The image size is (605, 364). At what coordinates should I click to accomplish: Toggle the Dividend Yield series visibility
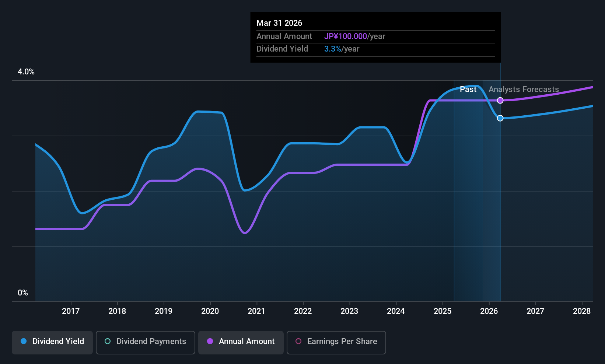(x=52, y=342)
